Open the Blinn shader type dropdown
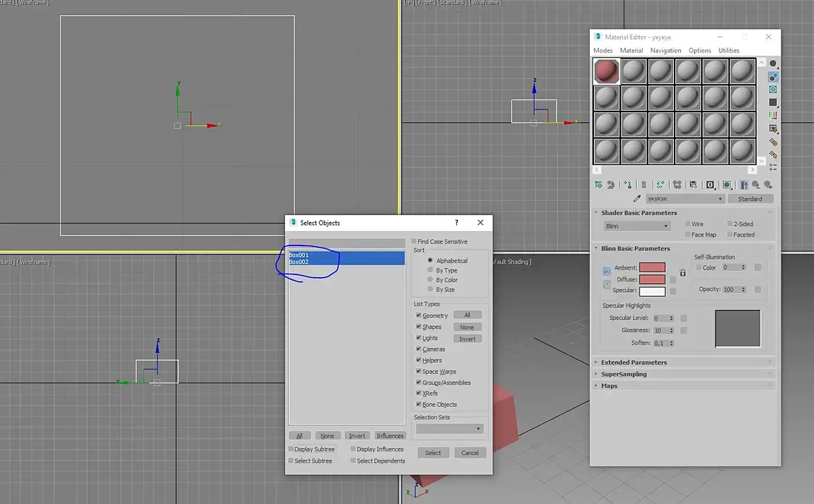 click(x=637, y=226)
